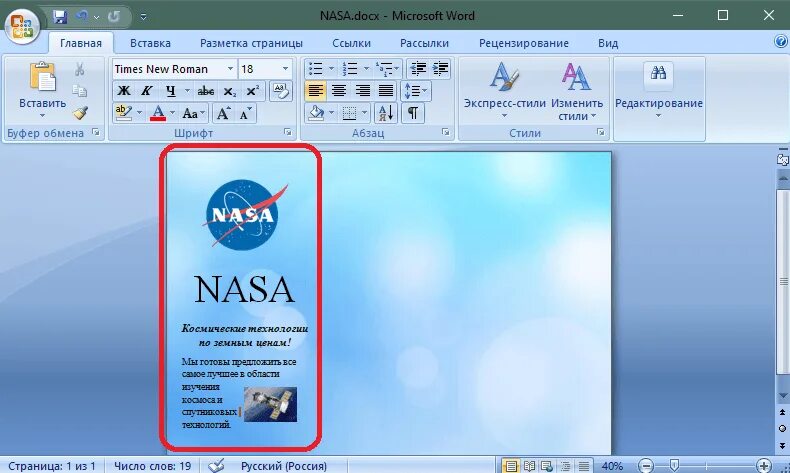
Task: Open Изменить стили menu
Action: (x=576, y=91)
